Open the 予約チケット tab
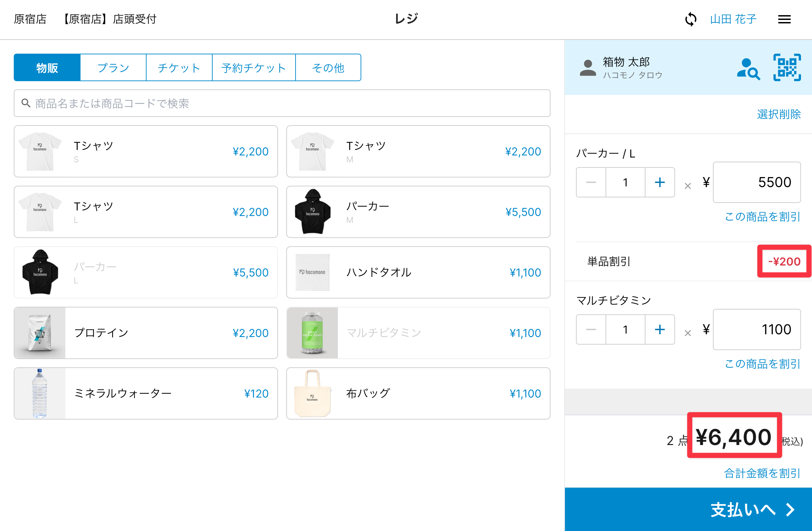812x531 pixels. coord(254,68)
